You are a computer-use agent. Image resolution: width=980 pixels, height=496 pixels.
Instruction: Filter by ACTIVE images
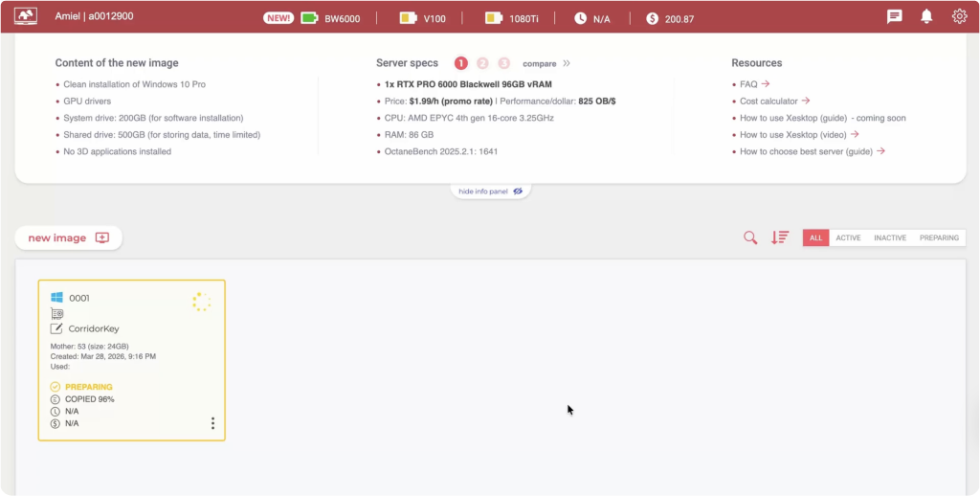pos(848,237)
